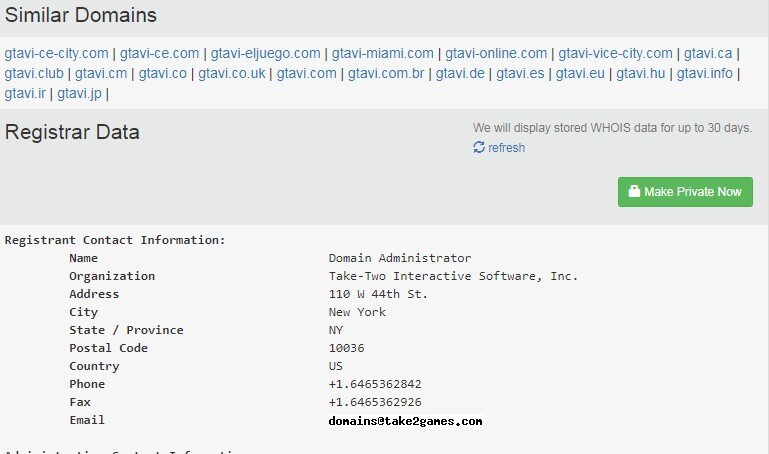The image size is (769, 454).
Task: Click the Address field label
Action: point(94,294)
